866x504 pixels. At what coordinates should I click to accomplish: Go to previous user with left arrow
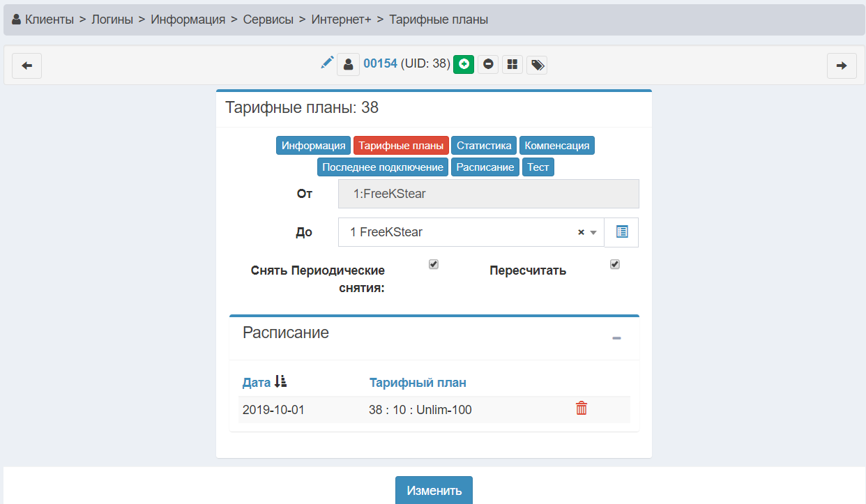click(27, 66)
